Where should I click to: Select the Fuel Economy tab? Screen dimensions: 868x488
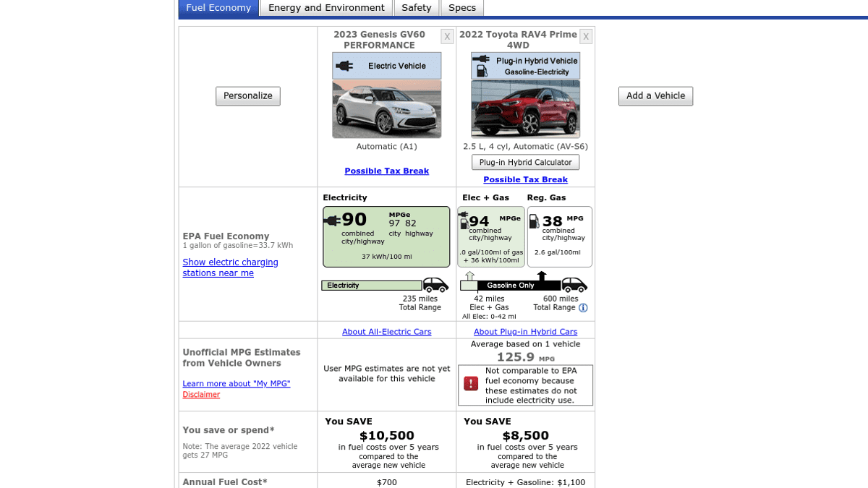coord(218,8)
